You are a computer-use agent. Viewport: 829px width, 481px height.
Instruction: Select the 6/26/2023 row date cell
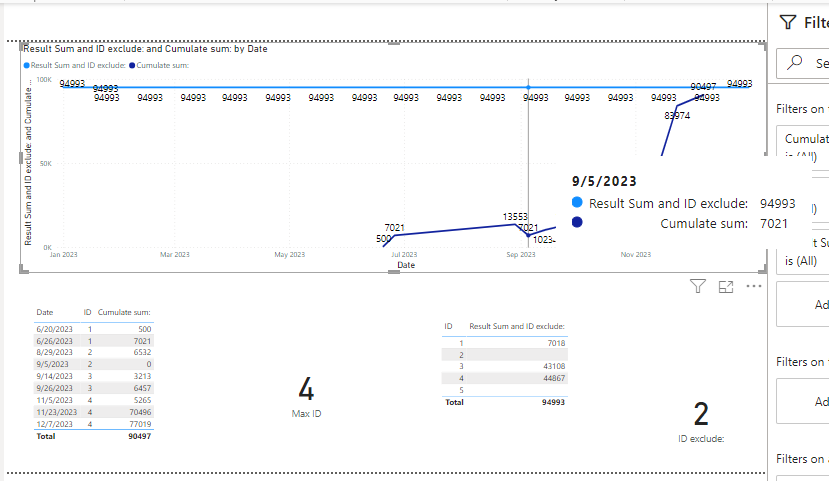54,341
